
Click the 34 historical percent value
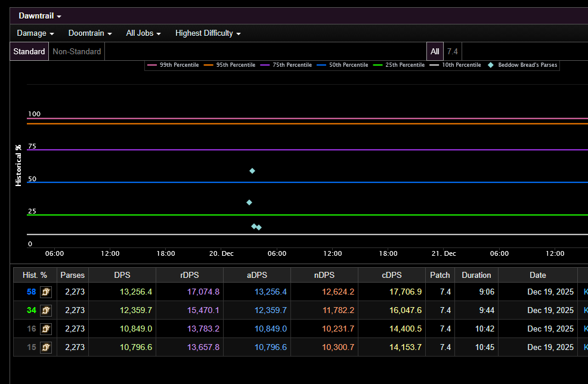click(x=31, y=310)
